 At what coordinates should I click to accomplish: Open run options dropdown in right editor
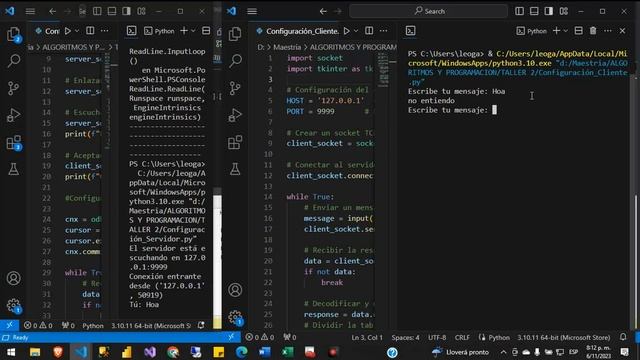[x=356, y=31]
